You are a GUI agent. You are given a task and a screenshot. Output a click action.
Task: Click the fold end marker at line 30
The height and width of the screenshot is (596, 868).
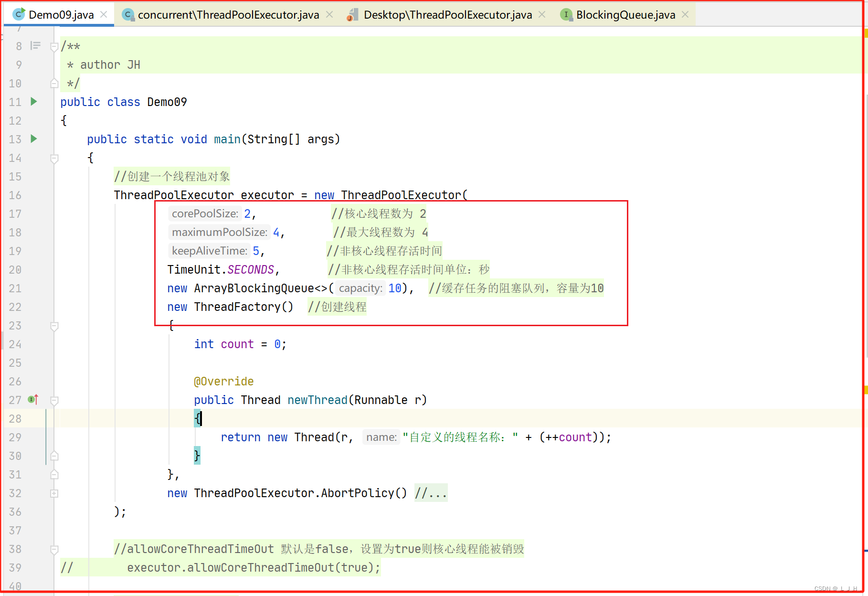pos(54,456)
